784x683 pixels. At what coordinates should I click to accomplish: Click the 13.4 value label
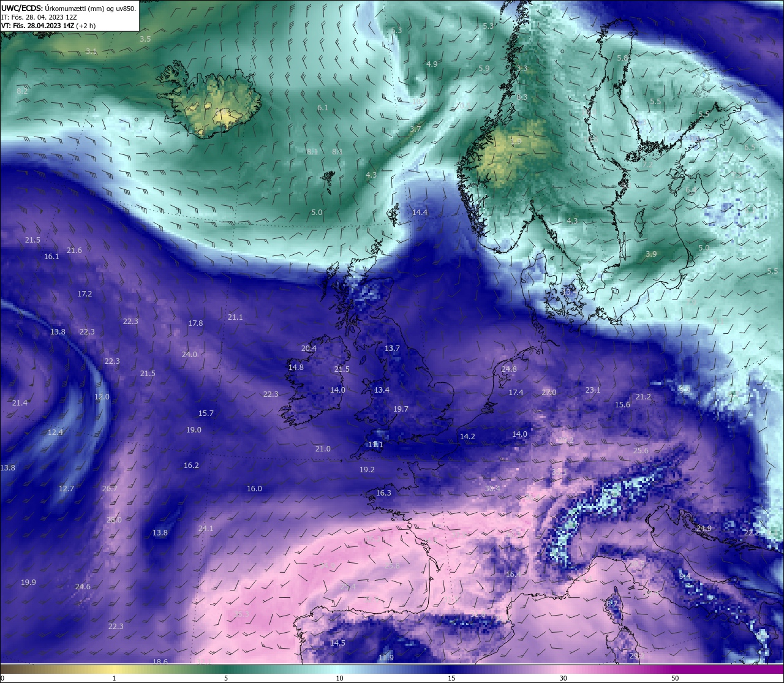[x=382, y=390]
